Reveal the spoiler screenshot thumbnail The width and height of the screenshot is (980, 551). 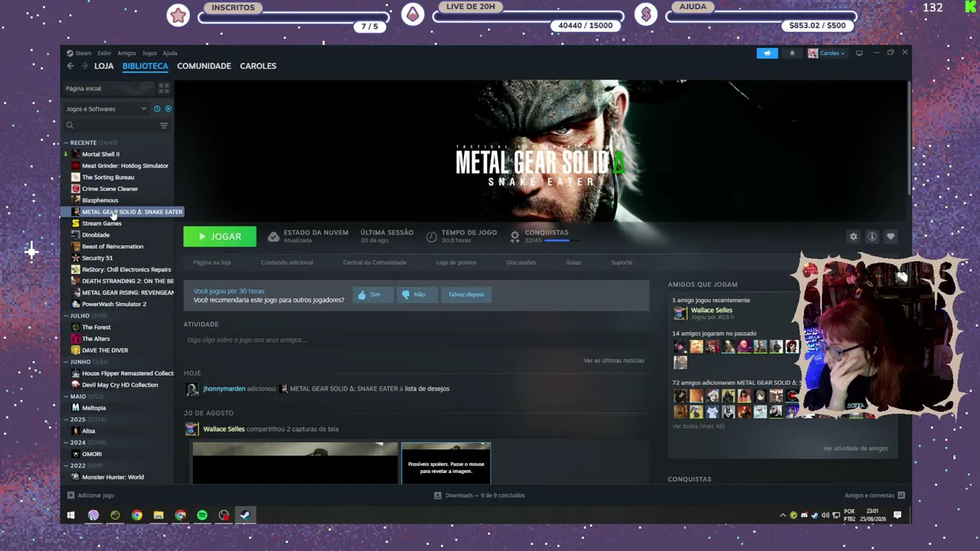point(446,463)
